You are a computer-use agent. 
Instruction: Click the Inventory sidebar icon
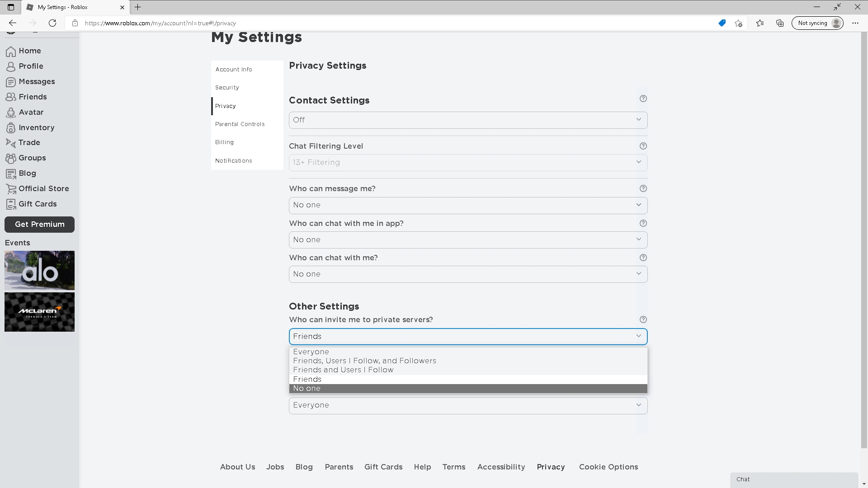(11, 128)
